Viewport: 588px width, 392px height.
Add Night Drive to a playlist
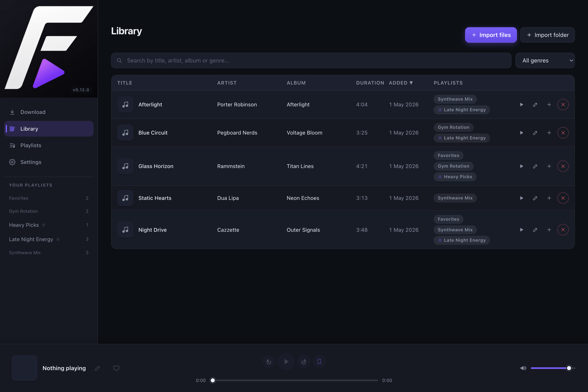pyautogui.click(x=549, y=230)
